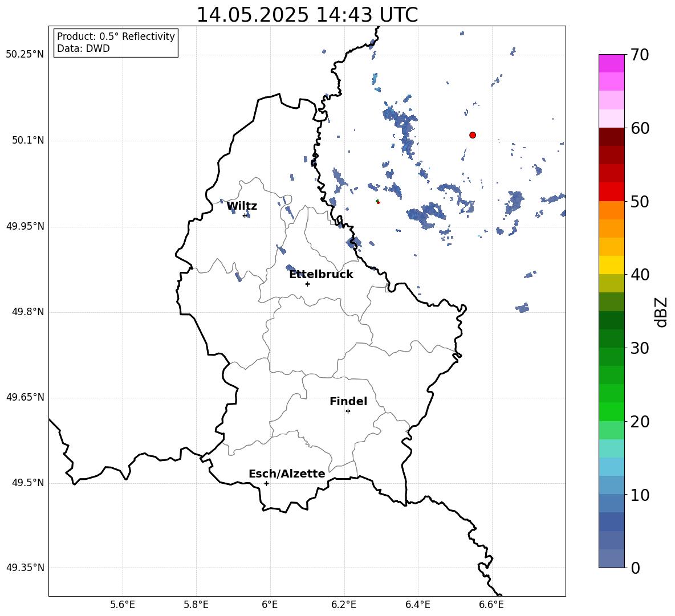Click the dark red band just below 60 dBZ
675x616 pixels.
[612, 137]
